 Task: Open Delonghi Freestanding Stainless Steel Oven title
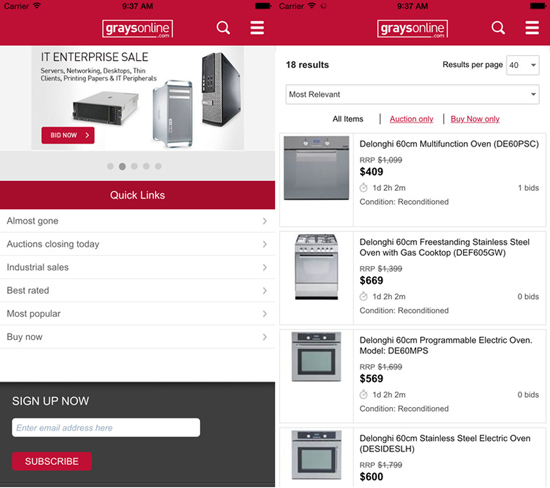pos(444,247)
